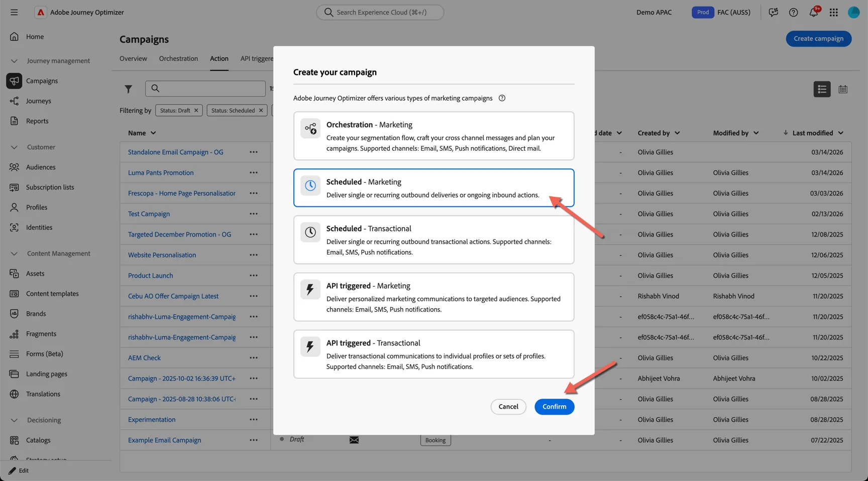Open notifications bell
Image resolution: width=868 pixels, height=481 pixels.
click(813, 12)
